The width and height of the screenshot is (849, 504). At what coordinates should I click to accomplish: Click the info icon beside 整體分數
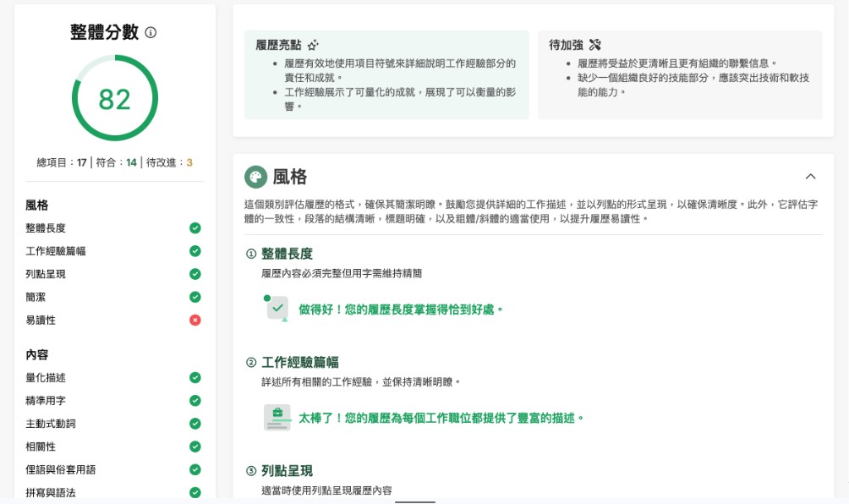click(x=151, y=33)
